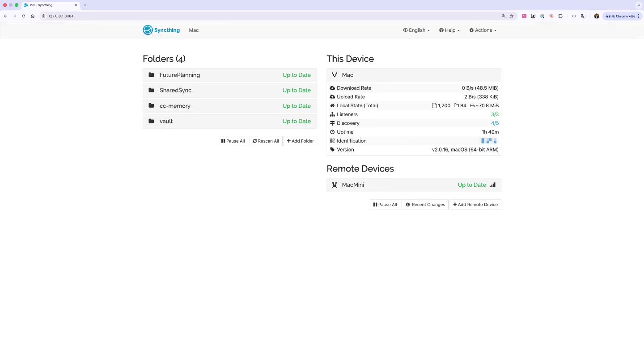This screenshot has width=644, height=362.
Task: Open the Help dropdown menu
Action: click(449, 30)
